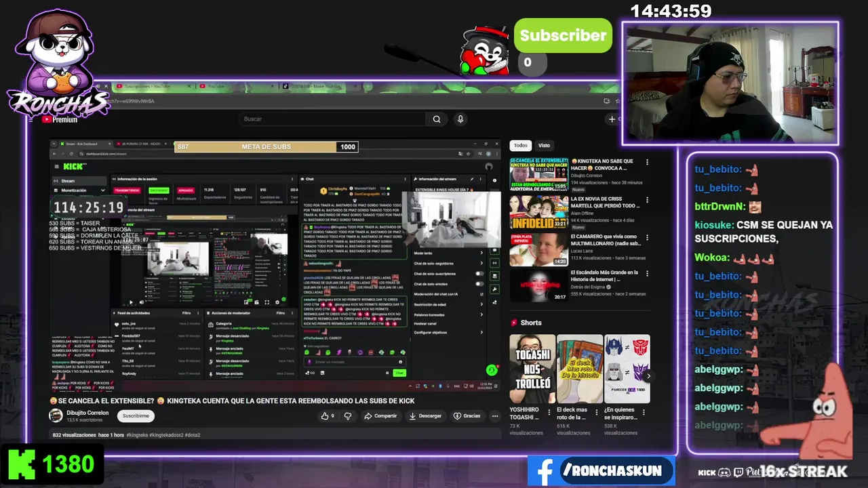
Task: Toggle Chat de solo-emotes switch
Action: [479, 283]
